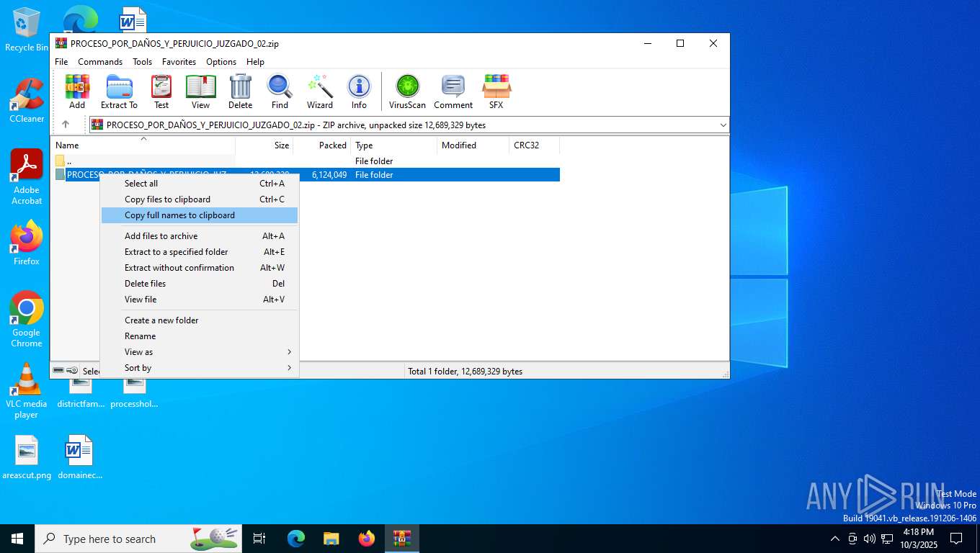Viewport: 980px width, 553px height.
Task: Choose Copy full names to clipboard
Action: [x=200, y=215]
